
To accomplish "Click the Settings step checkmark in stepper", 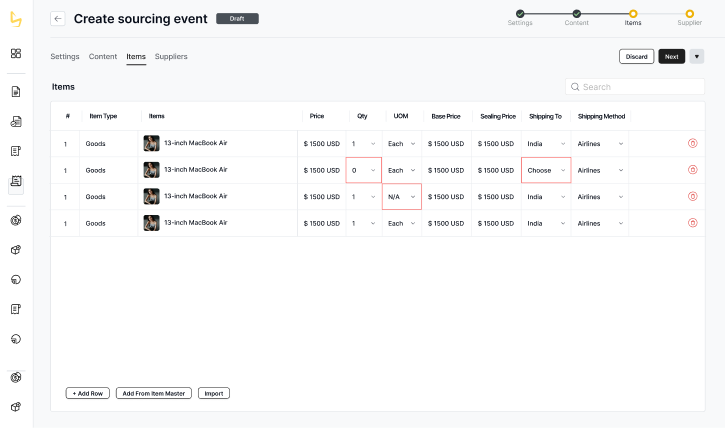I will [x=520, y=13].
